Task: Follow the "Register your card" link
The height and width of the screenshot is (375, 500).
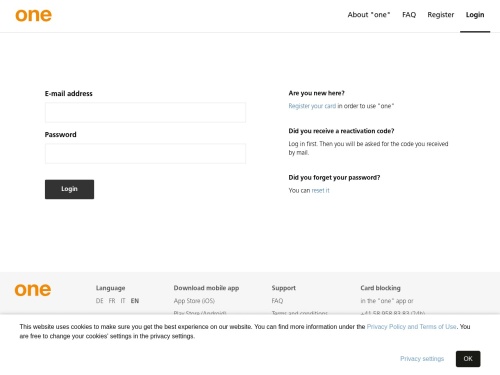Action: [312, 106]
